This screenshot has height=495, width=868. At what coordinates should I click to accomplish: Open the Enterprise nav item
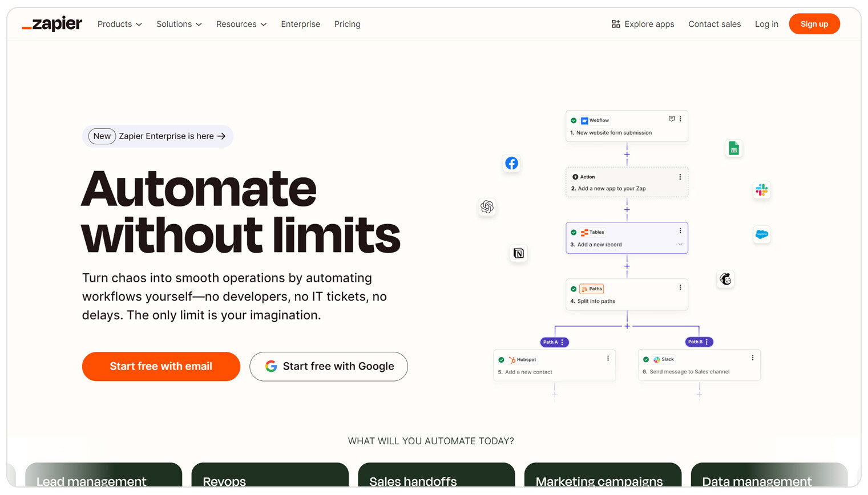pos(300,24)
